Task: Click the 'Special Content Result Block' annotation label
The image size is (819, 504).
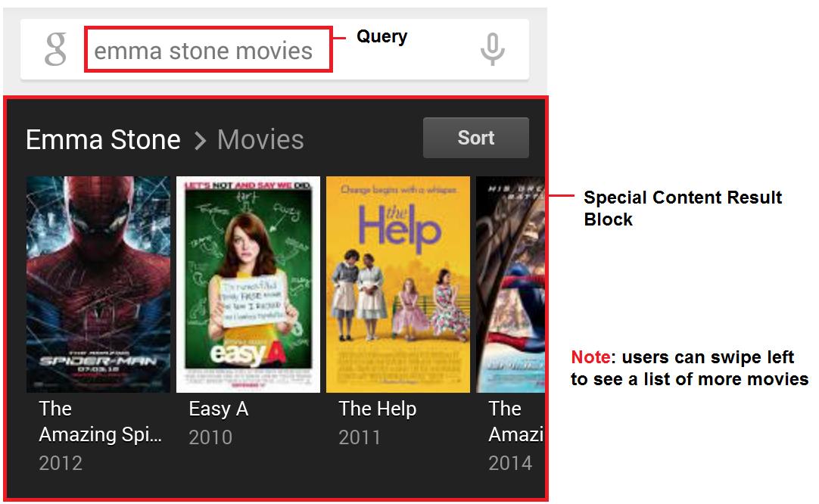Action: tap(683, 208)
